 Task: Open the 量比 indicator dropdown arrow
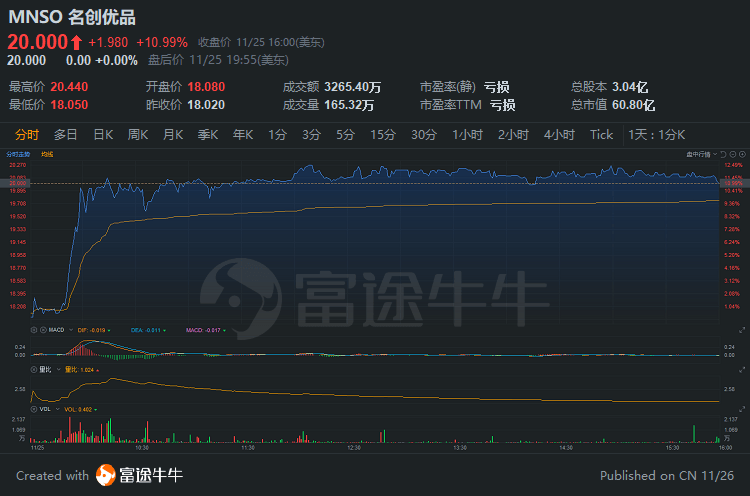(58, 370)
